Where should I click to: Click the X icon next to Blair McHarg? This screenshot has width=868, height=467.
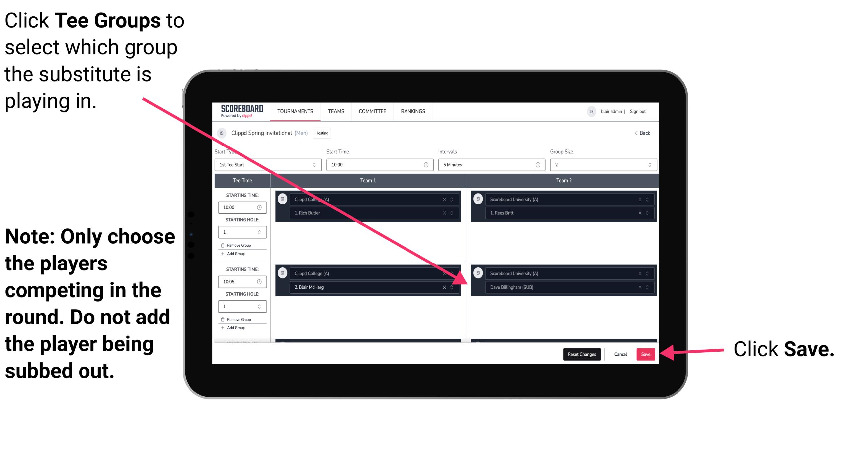[x=446, y=288]
